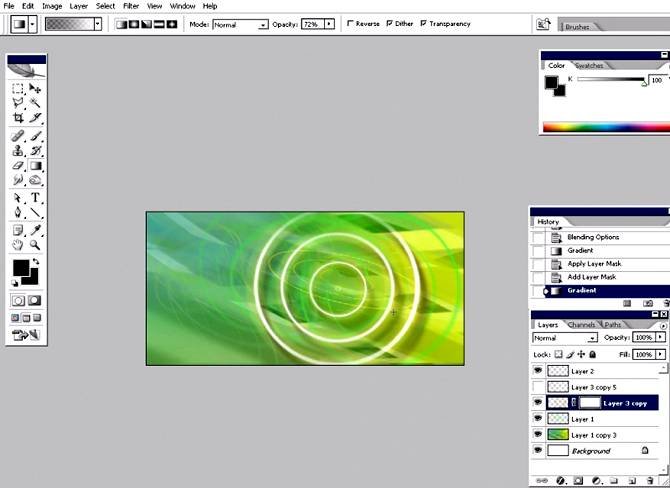The image size is (670, 488).
Task: Select the Eraser tool
Action: click(x=18, y=165)
